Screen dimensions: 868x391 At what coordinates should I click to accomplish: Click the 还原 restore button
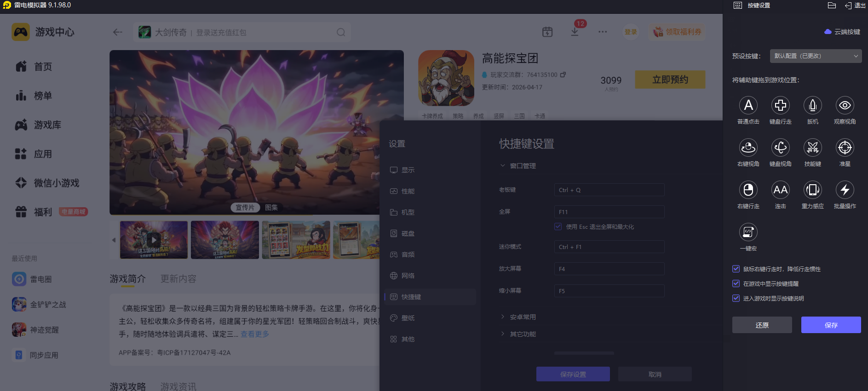click(762, 325)
